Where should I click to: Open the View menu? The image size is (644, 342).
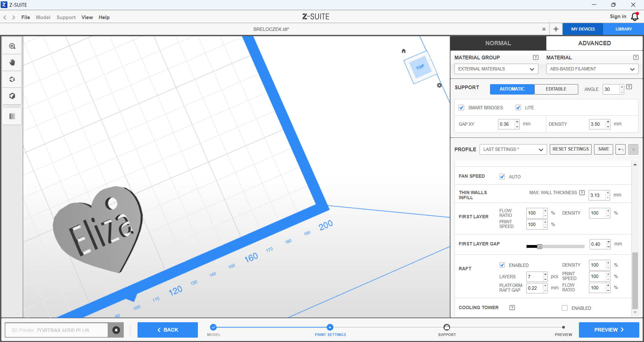coord(87,17)
